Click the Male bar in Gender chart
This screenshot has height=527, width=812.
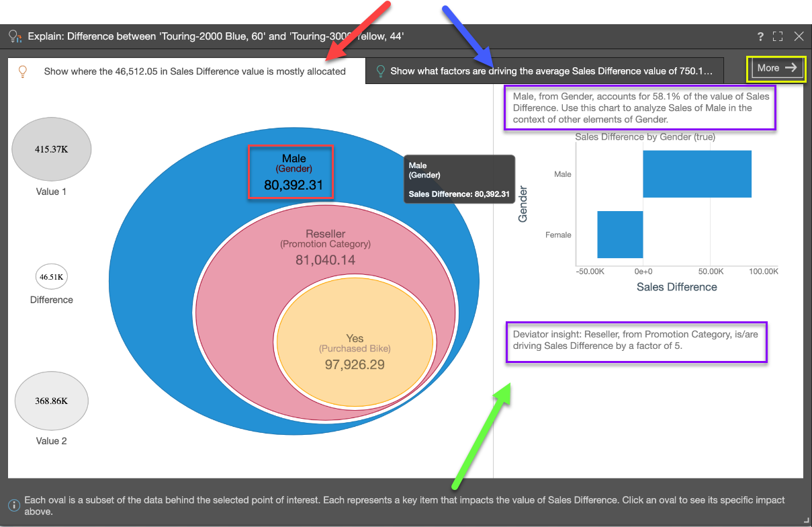click(x=696, y=174)
